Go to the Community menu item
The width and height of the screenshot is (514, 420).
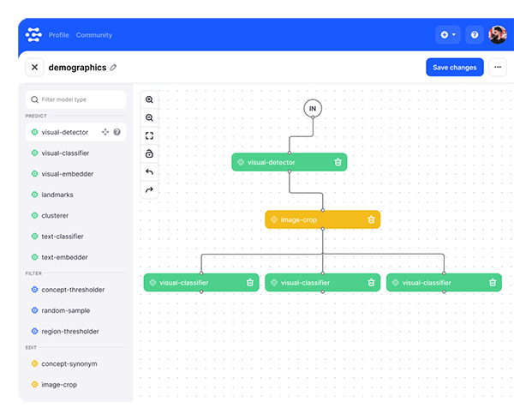click(94, 35)
